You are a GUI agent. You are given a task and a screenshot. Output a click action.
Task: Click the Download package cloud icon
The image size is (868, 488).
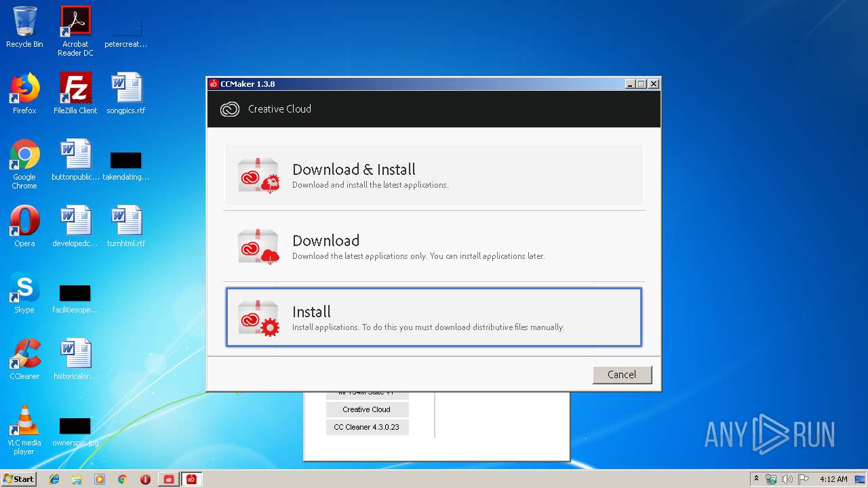pos(258,247)
